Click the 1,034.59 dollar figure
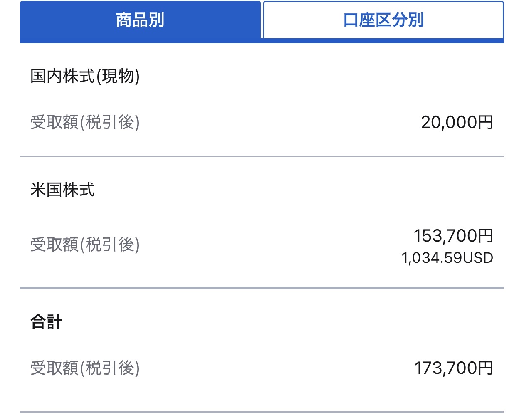The height and width of the screenshot is (420, 524). [431, 258]
